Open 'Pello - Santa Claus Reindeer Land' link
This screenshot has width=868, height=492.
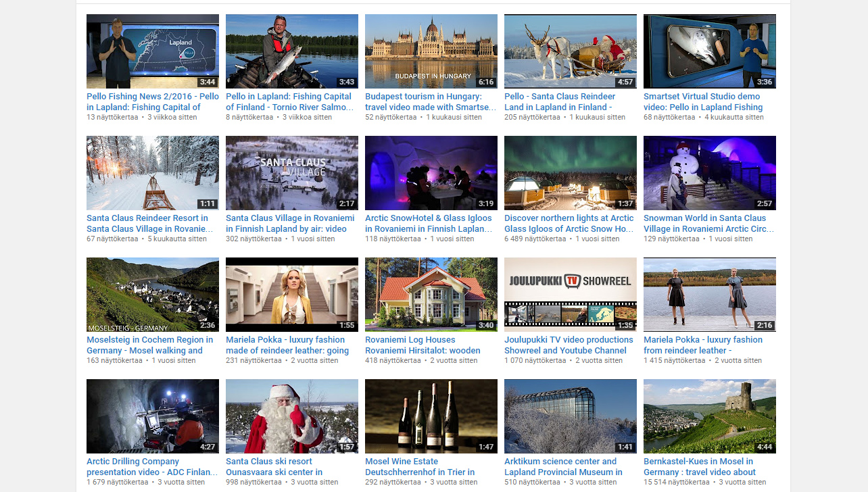pos(560,101)
